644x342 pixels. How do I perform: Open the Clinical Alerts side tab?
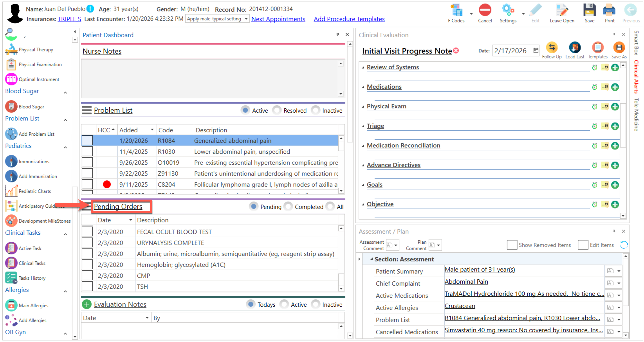(636, 77)
